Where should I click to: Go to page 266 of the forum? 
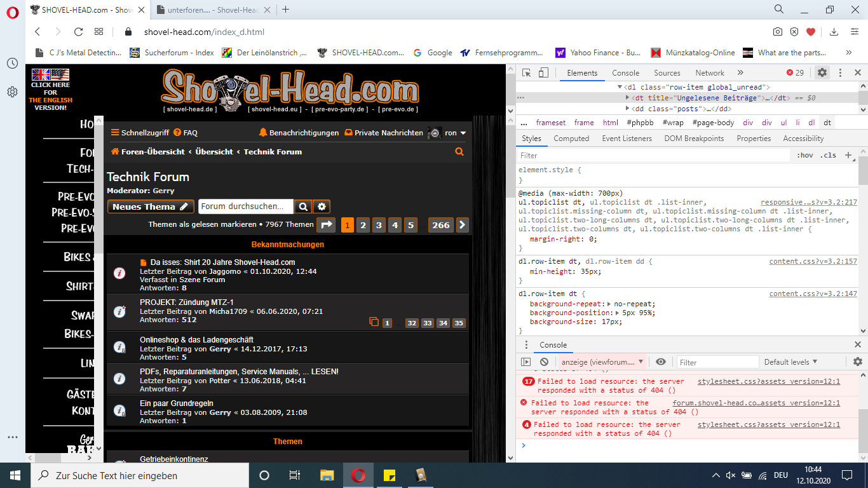[441, 225]
